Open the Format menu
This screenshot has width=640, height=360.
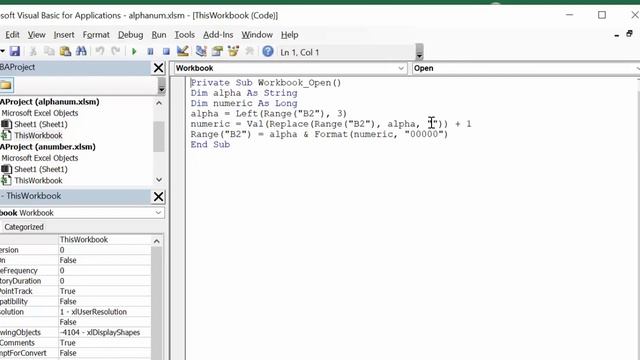click(96, 35)
